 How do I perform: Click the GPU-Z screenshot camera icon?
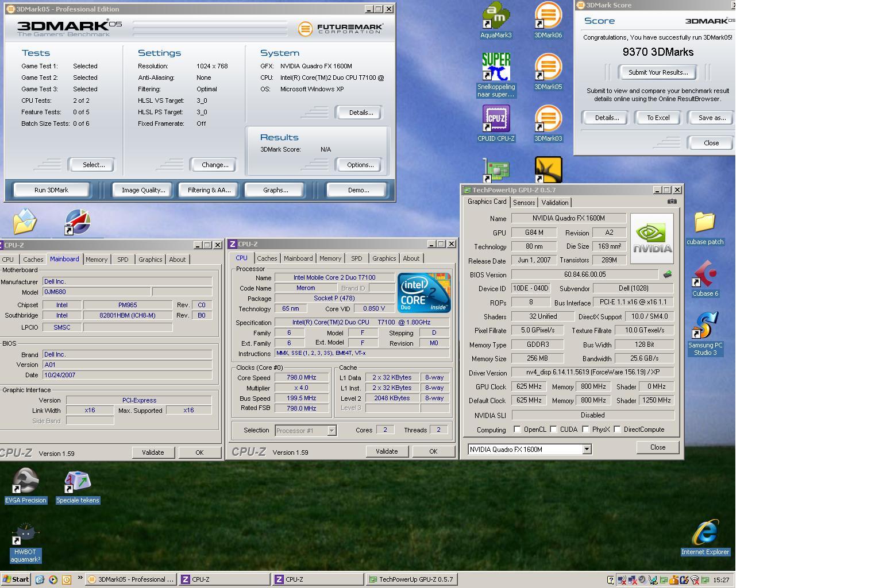[x=672, y=202]
